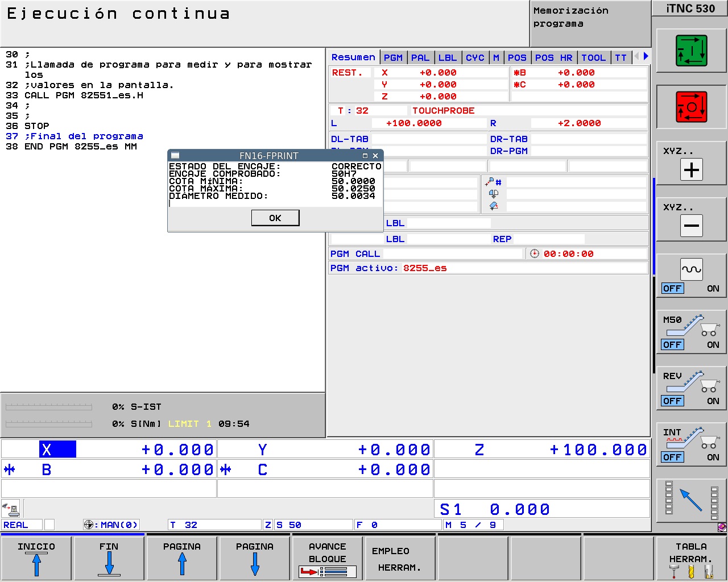Click the S[Nm] torque load bar

pyautogui.click(x=49, y=424)
